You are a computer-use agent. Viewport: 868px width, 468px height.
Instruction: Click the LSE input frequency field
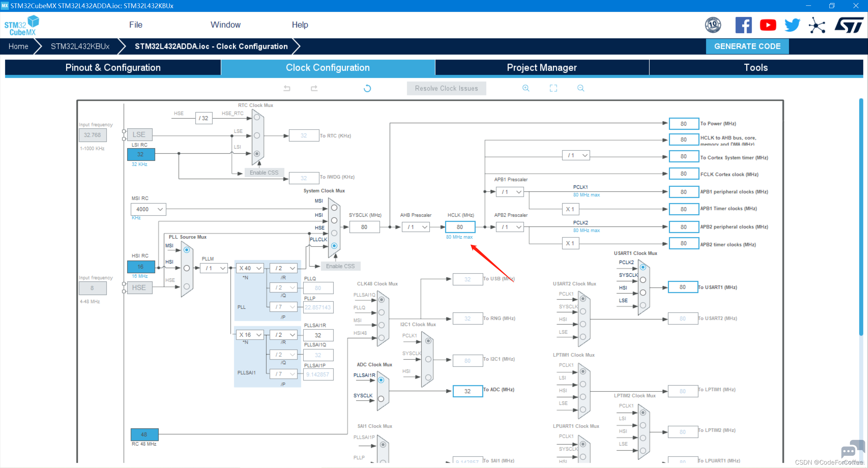pos(93,135)
